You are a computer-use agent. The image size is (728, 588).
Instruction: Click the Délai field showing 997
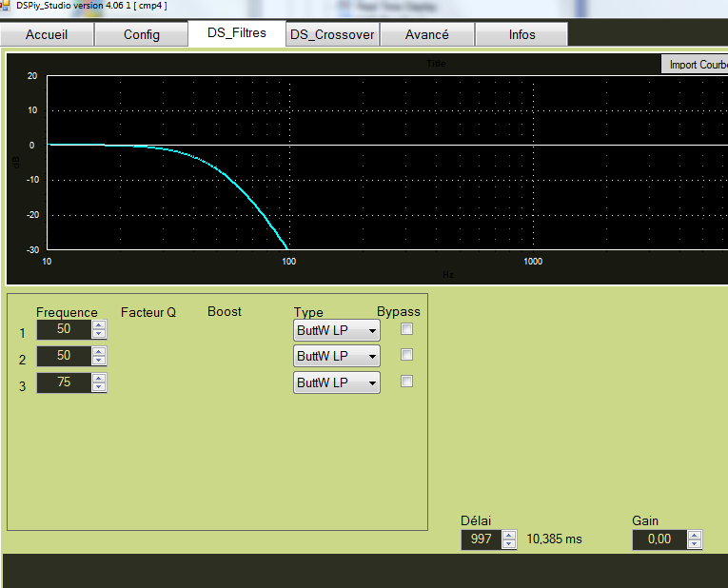tap(482, 539)
